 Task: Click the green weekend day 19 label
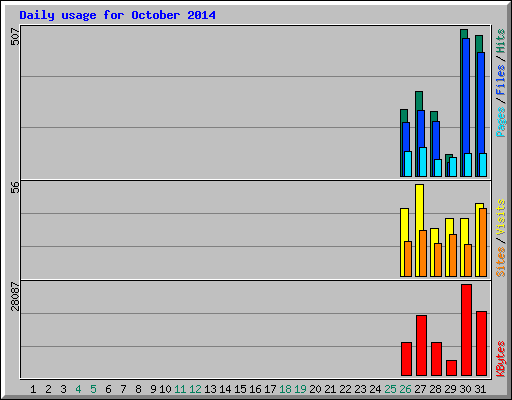300,389
